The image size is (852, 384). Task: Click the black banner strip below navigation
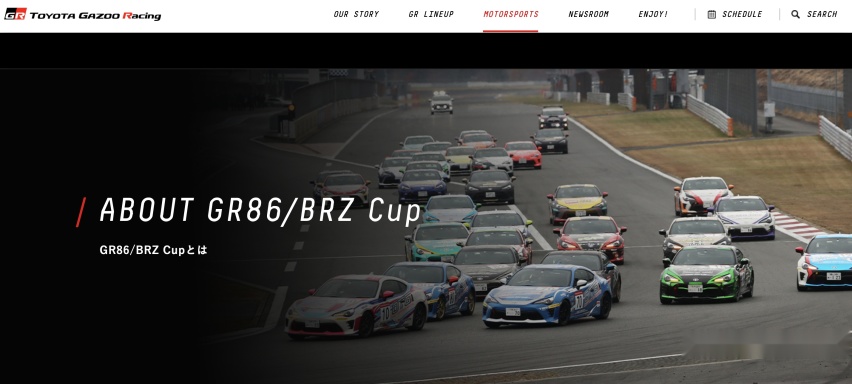pyautogui.click(x=426, y=51)
